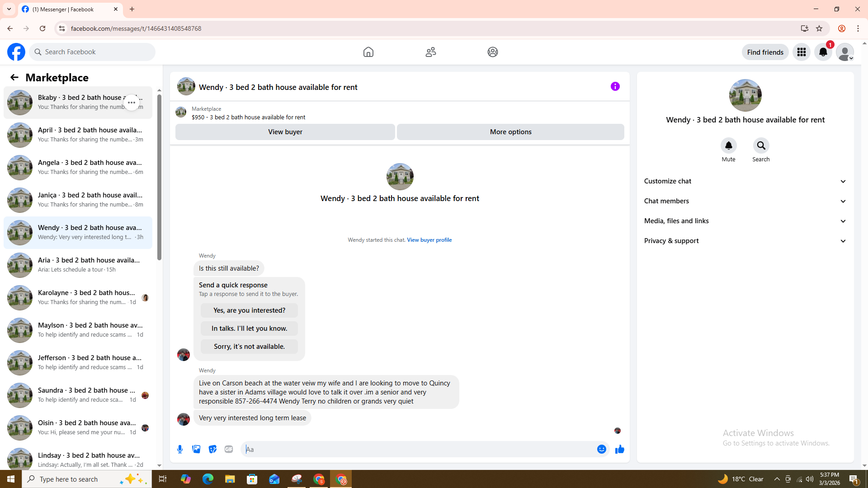This screenshot has width=868, height=488.
Task: Expand the Customize chat section
Action: (x=745, y=181)
